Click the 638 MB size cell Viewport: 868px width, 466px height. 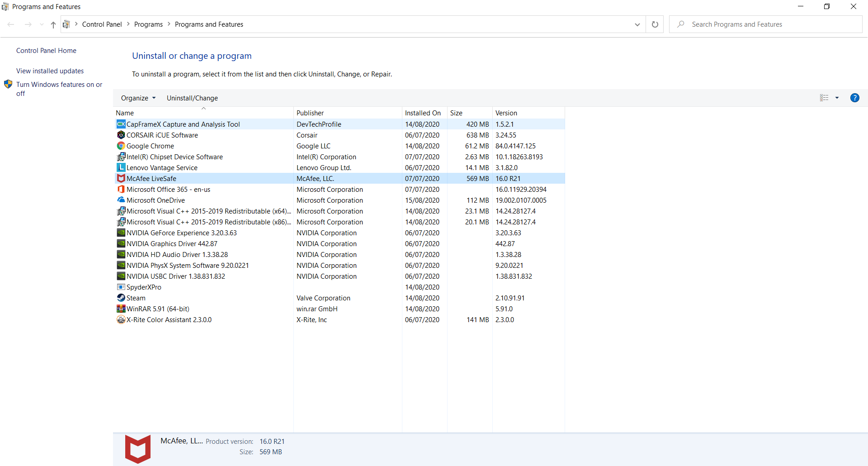coord(477,135)
